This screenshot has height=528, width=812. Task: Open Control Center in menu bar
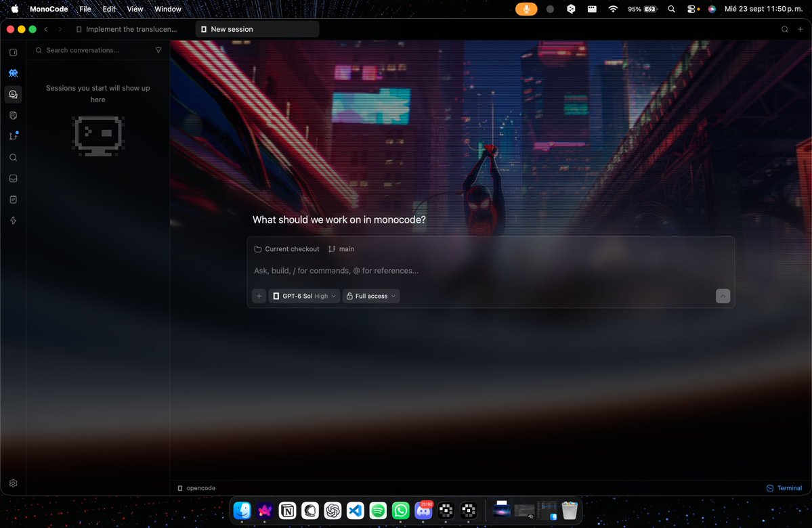(x=692, y=9)
